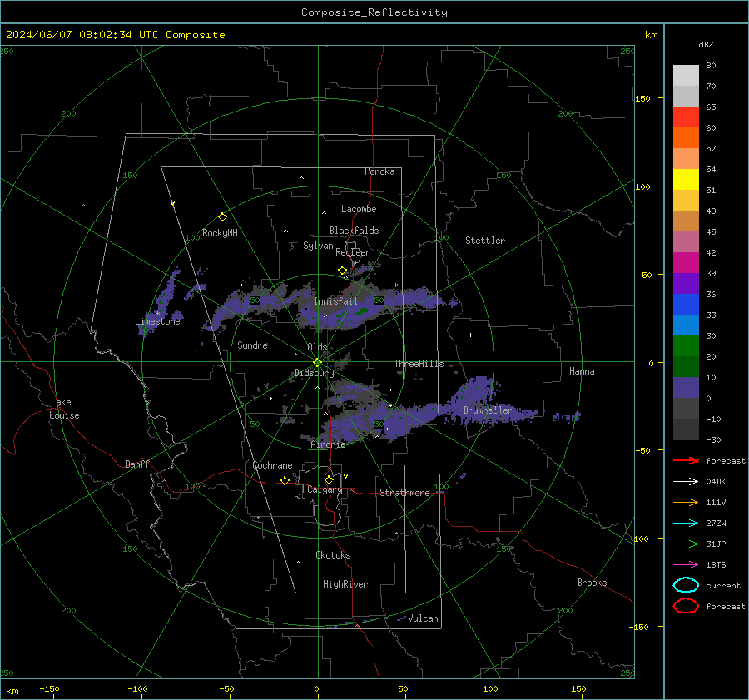Screen dimensions: 749x700
Task: Click the Okotoks label
Action: pos(333,555)
